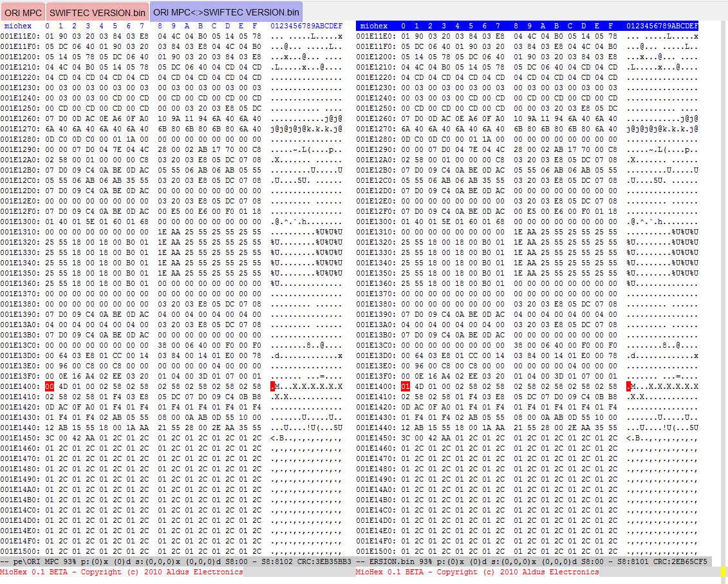Click the blue highlighted miohex header in right pane
The image size is (728, 584).
click(x=373, y=26)
